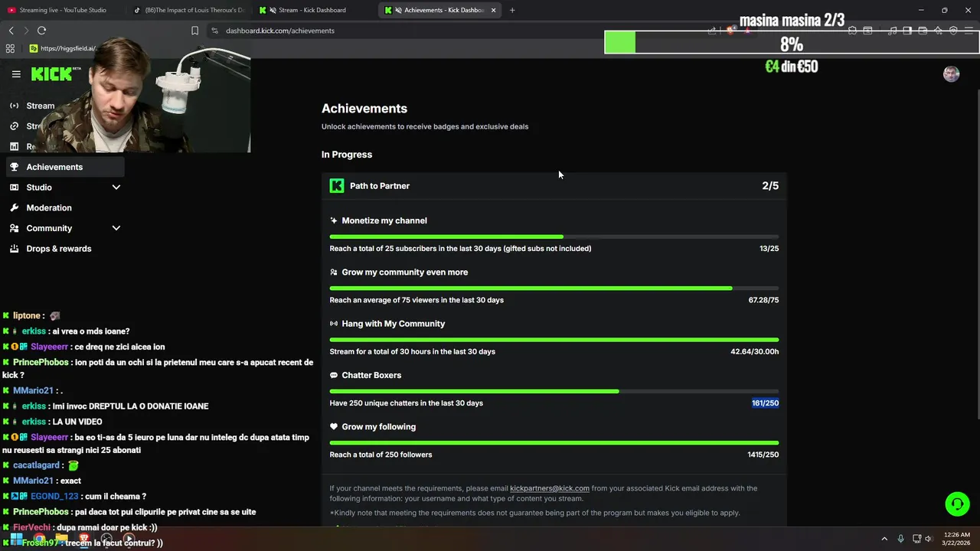
Task: Click the Chatter Boxers progress bar
Action: [554, 392]
